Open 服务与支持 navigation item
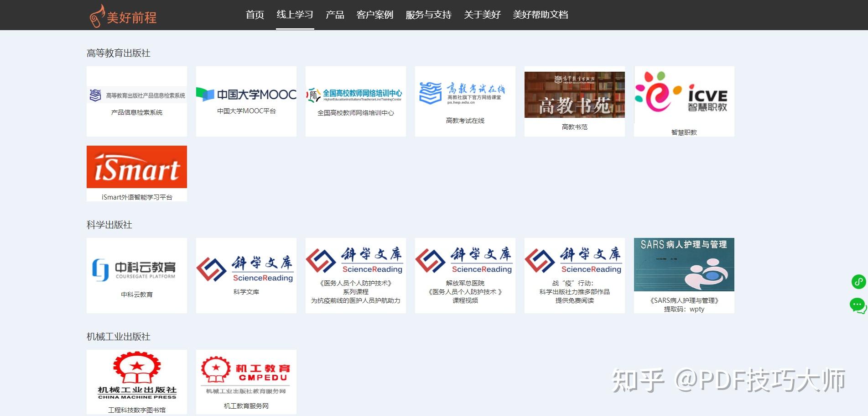Image resolution: width=868 pixels, height=416 pixels. click(429, 15)
